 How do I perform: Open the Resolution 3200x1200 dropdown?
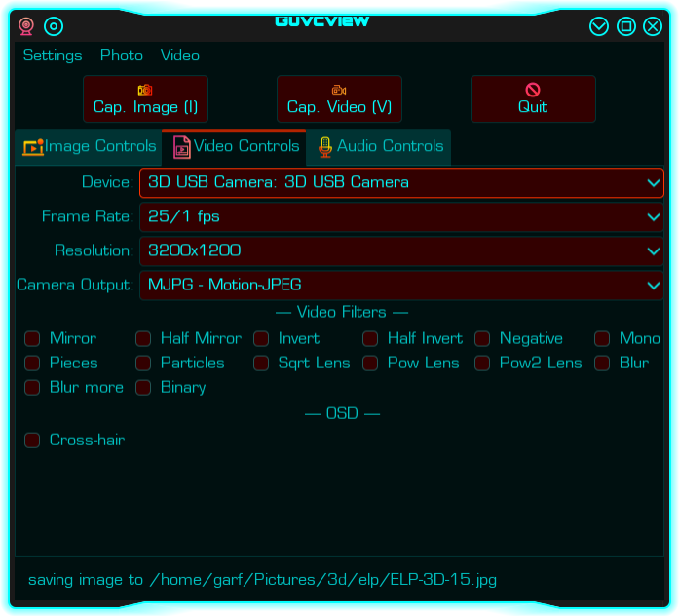pos(401,250)
